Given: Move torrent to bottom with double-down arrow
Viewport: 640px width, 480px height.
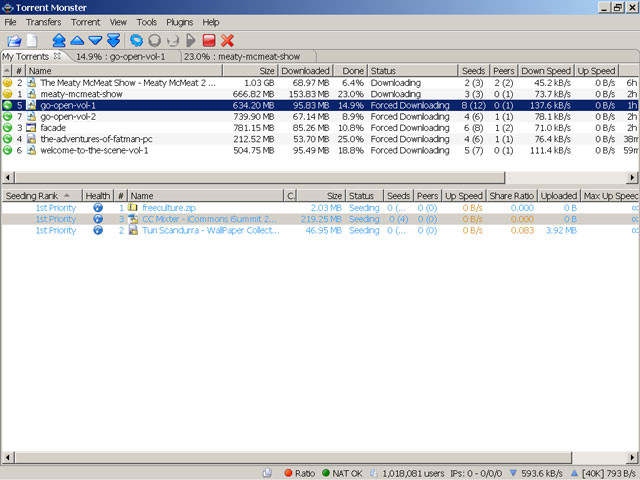Looking at the screenshot, I should point(113,40).
